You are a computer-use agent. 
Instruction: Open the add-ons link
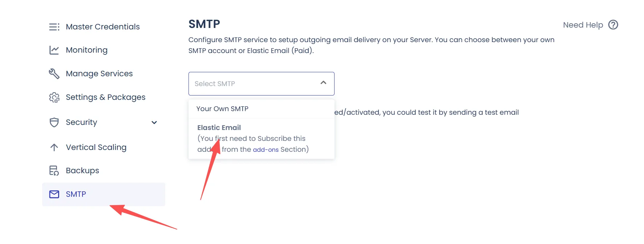coord(266,150)
